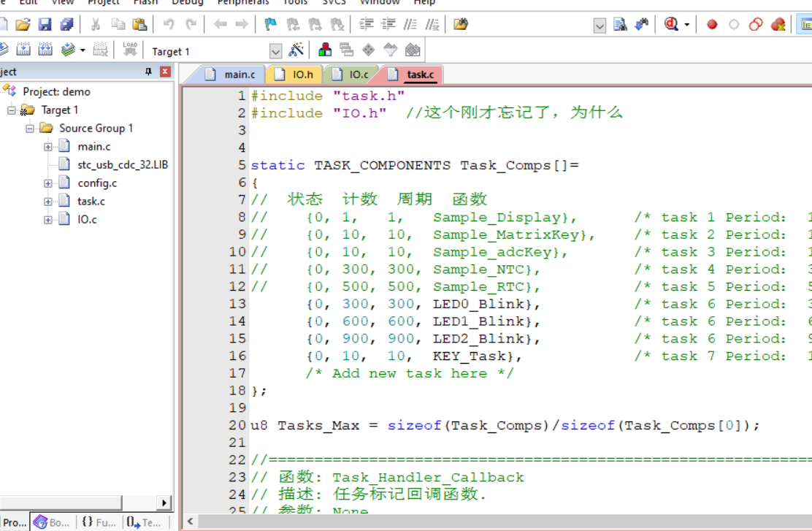Unindent selected lines icon

(388, 24)
